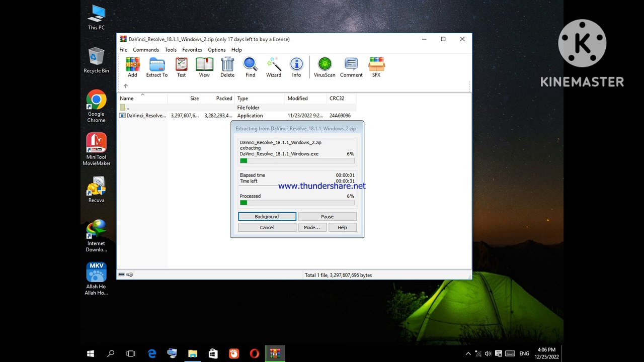This screenshot has height=362, width=644.
Task: Click the WinRAR taskbar button
Action: [x=275, y=353]
